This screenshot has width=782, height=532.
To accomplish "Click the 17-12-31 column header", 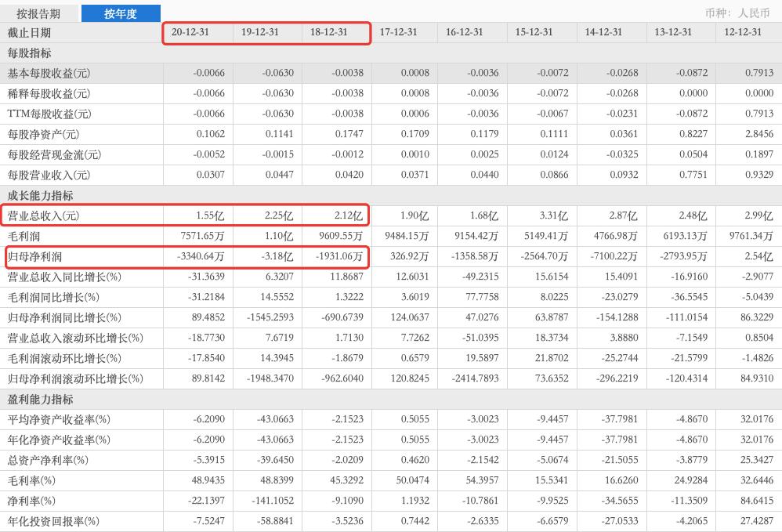I will (x=398, y=32).
